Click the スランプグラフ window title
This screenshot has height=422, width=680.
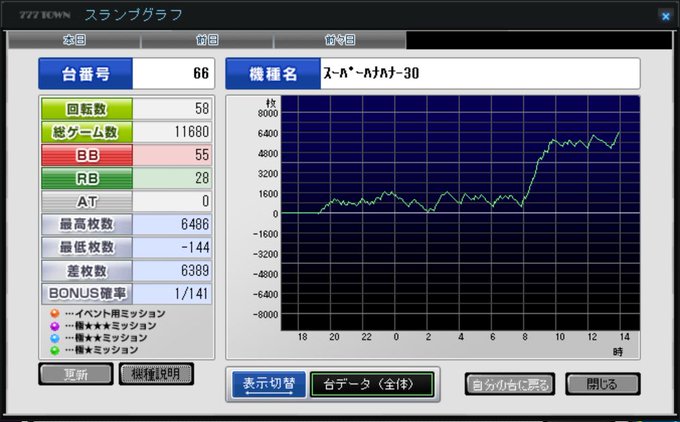click(134, 15)
